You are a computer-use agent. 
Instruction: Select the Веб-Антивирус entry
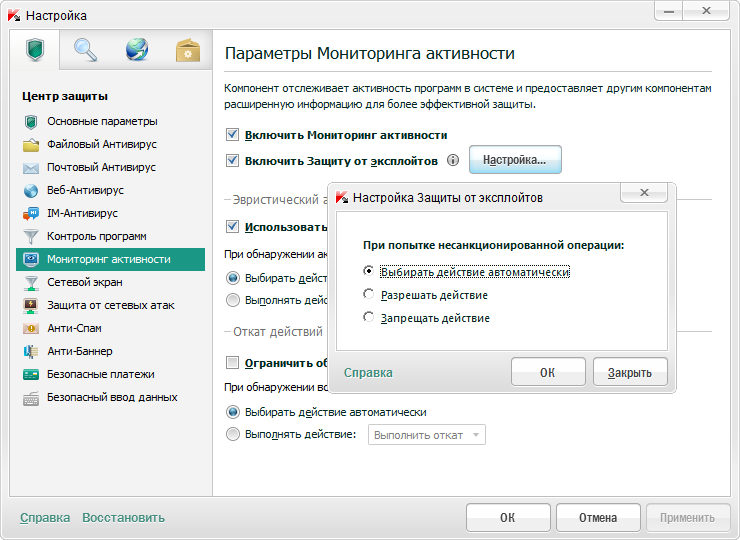tap(85, 190)
